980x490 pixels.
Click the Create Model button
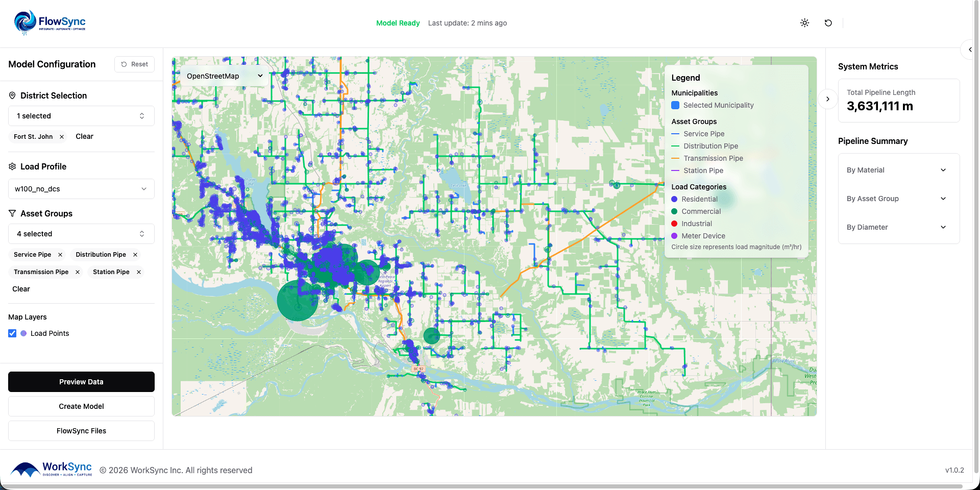click(81, 406)
